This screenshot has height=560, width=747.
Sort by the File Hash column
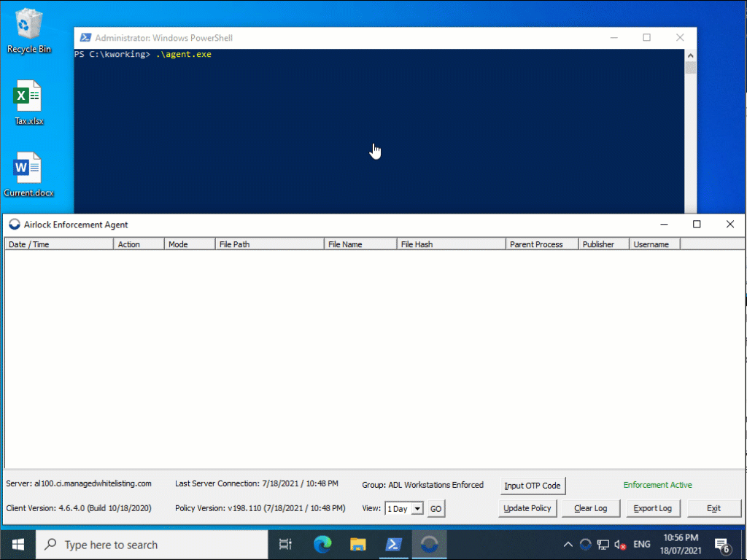click(451, 244)
